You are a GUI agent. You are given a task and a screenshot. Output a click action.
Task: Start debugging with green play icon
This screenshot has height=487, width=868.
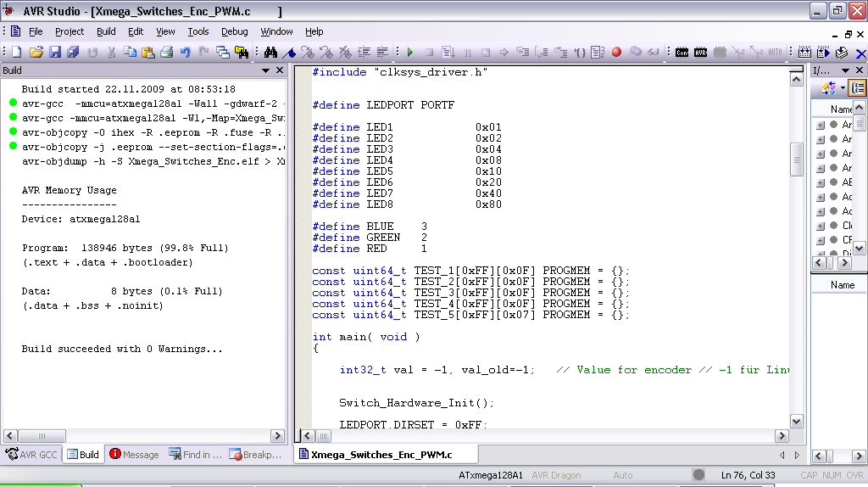pyautogui.click(x=410, y=52)
